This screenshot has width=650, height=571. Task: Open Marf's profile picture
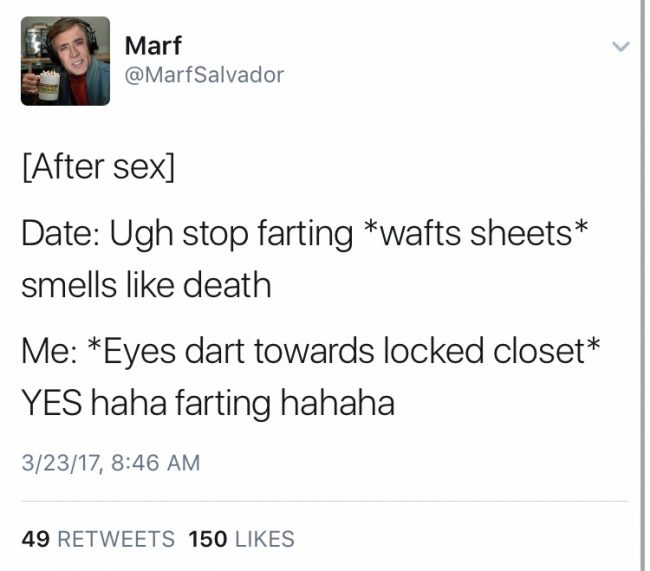(x=65, y=61)
